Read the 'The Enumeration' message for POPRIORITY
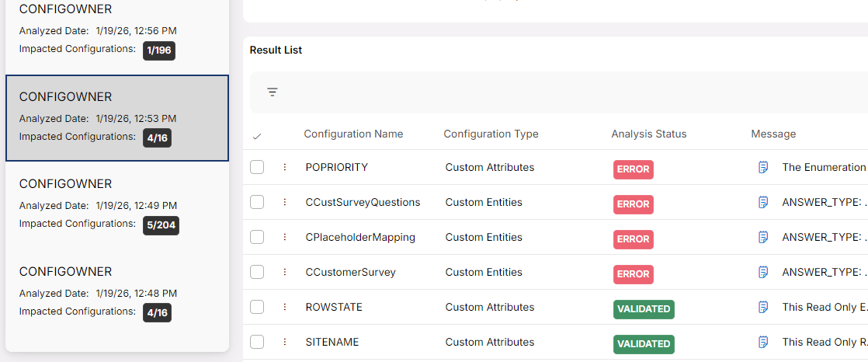The height and width of the screenshot is (362, 868). (825, 167)
